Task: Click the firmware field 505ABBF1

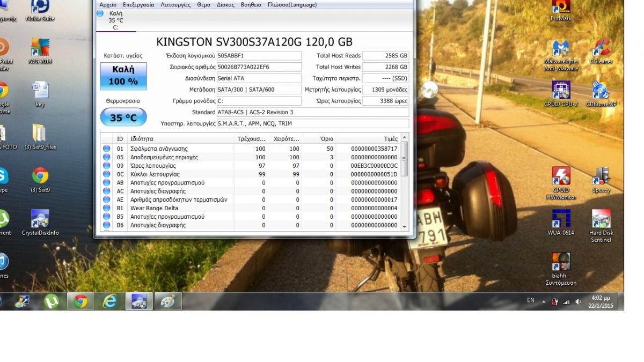Action: click(259, 56)
